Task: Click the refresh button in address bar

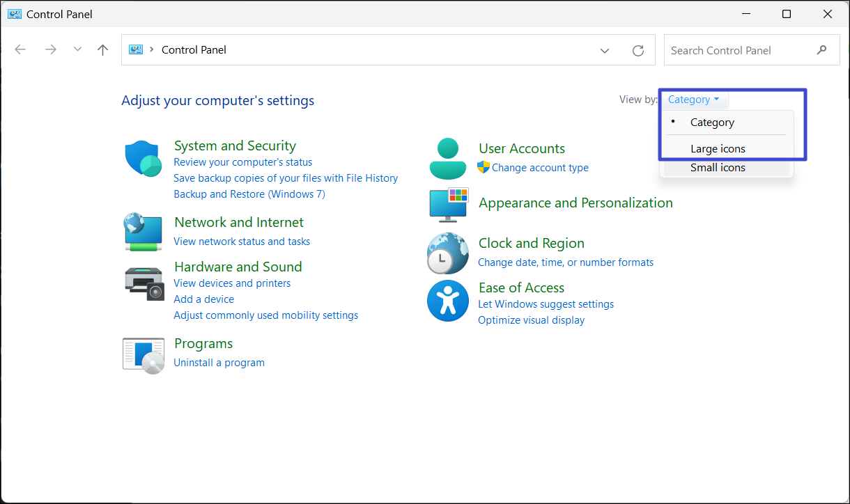Action: [637, 50]
